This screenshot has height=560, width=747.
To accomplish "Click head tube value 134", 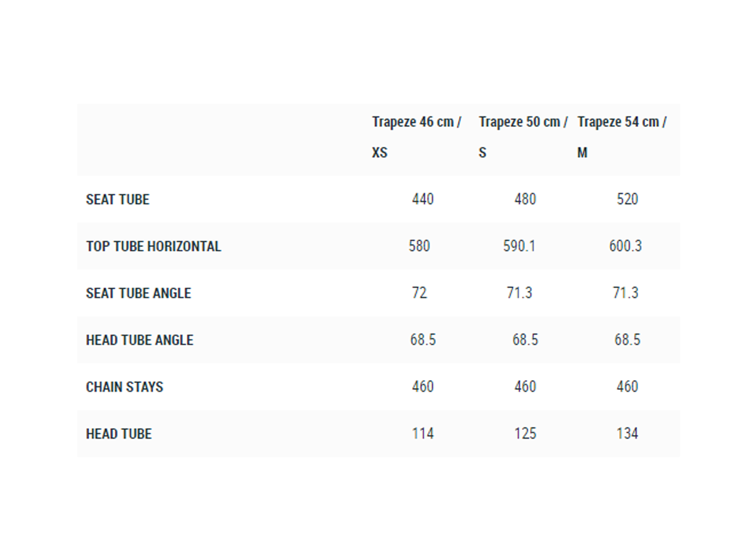I will [627, 433].
